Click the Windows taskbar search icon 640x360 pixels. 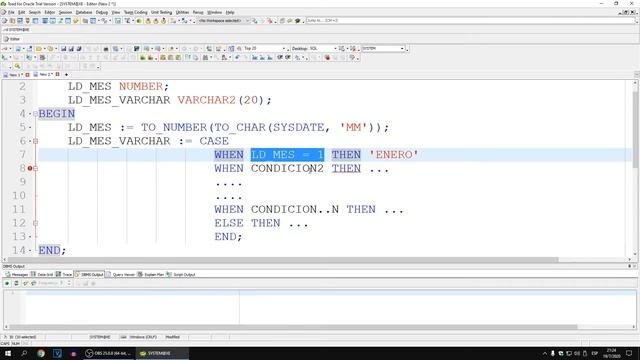(24, 353)
